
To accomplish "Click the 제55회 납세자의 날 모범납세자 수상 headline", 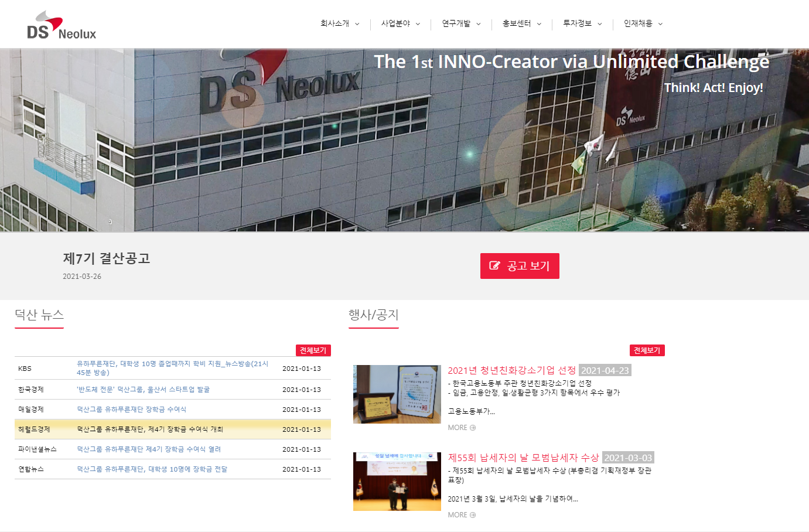I will pyautogui.click(x=524, y=458).
